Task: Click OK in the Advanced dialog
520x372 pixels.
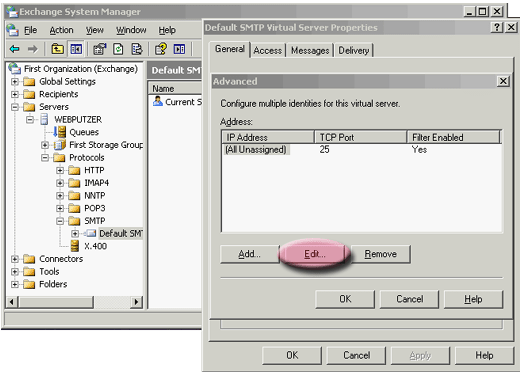Action: point(345,299)
